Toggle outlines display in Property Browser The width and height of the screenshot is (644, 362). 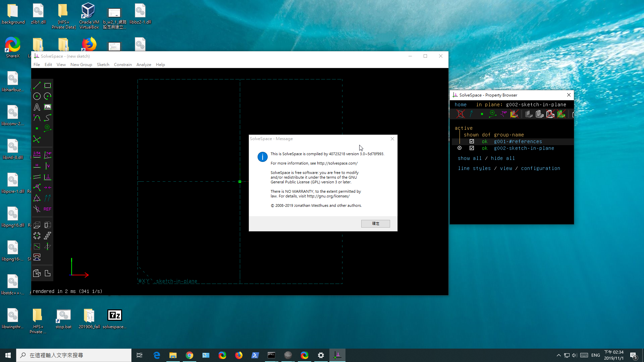(x=550, y=114)
